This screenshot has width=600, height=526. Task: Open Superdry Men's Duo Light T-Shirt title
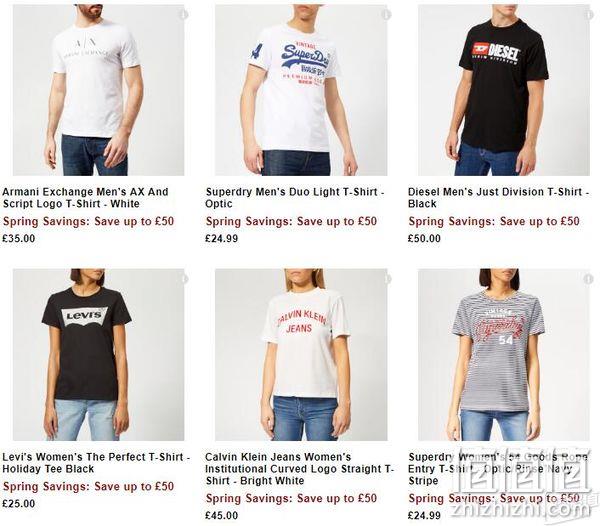[295, 197]
